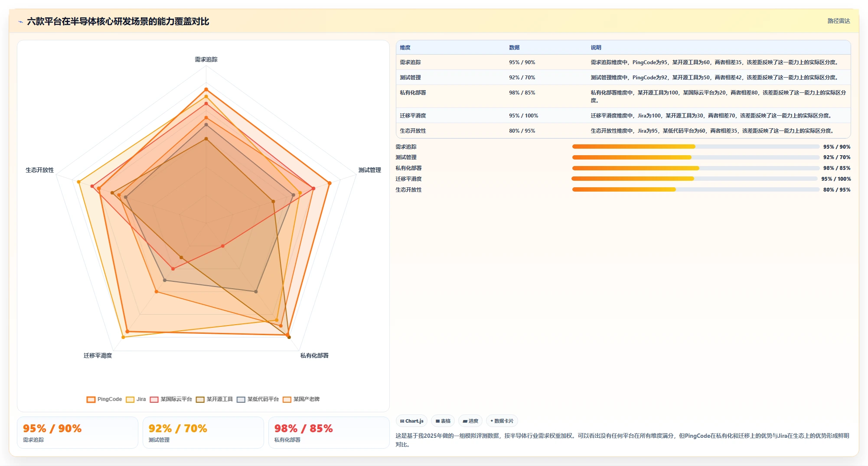
Task: Click the 进度 tag chip
Action: (470, 421)
